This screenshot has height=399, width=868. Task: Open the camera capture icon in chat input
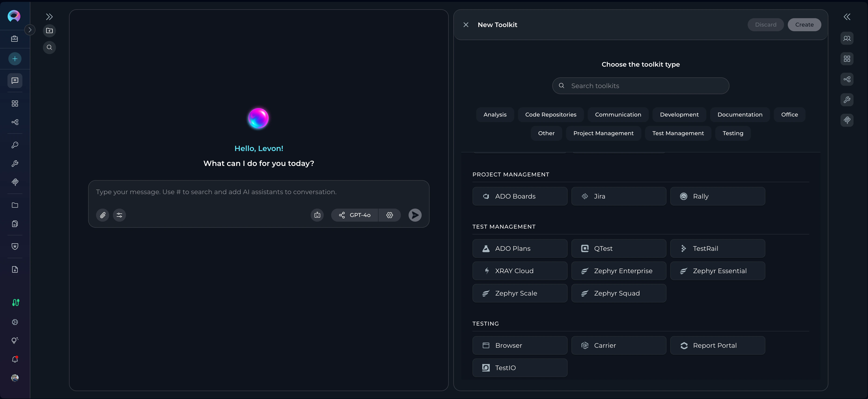[x=317, y=215]
